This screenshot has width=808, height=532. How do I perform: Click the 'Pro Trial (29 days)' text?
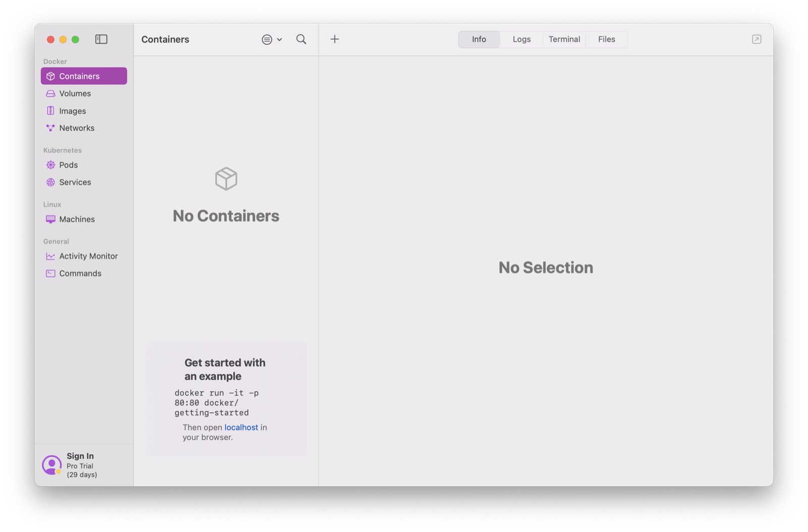[x=82, y=470]
